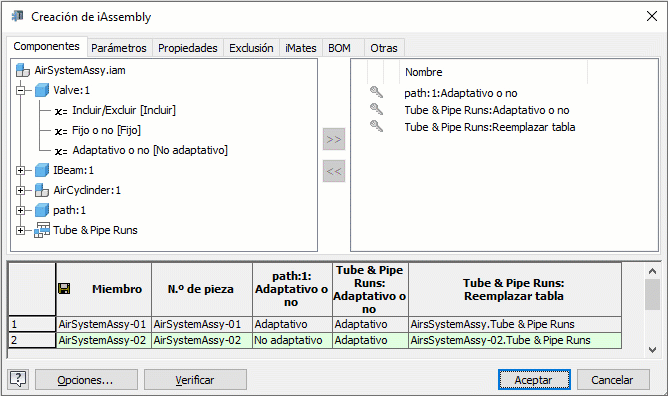
Task: Click the >> add column button
Action: click(334, 139)
